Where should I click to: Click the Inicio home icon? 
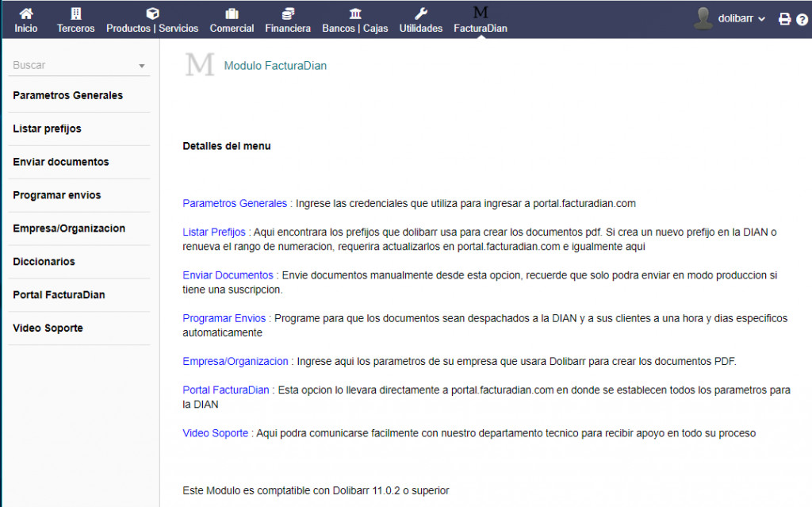pos(26,13)
